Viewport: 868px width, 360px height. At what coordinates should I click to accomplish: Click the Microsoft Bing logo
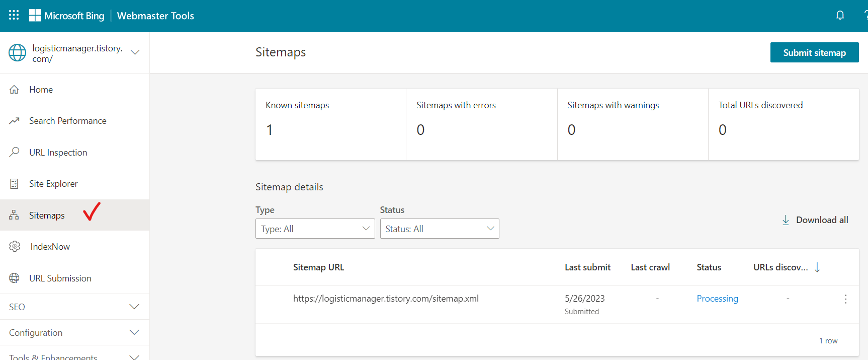pos(67,16)
